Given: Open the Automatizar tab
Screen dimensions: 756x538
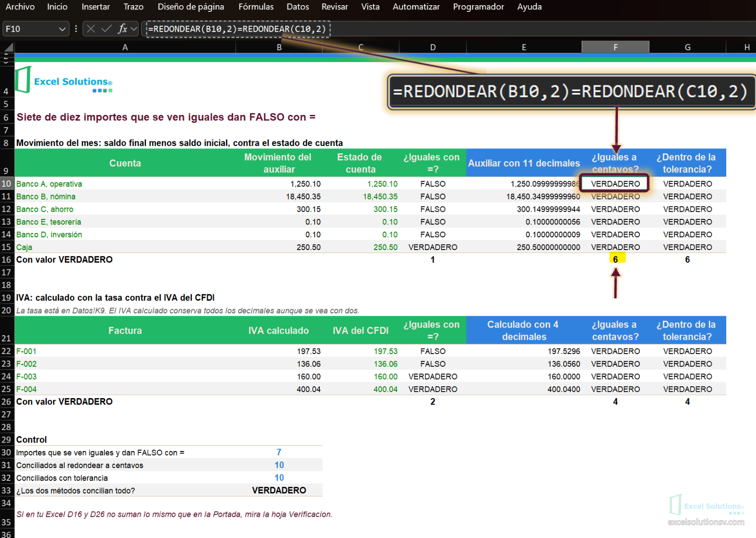Looking at the screenshot, I should [416, 7].
